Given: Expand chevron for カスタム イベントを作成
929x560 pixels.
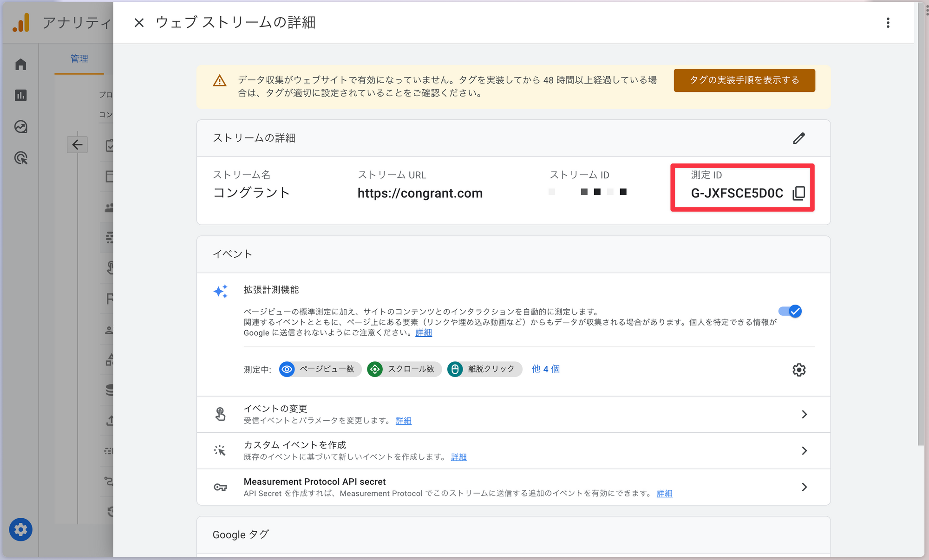Looking at the screenshot, I should (x=804, y=450).
